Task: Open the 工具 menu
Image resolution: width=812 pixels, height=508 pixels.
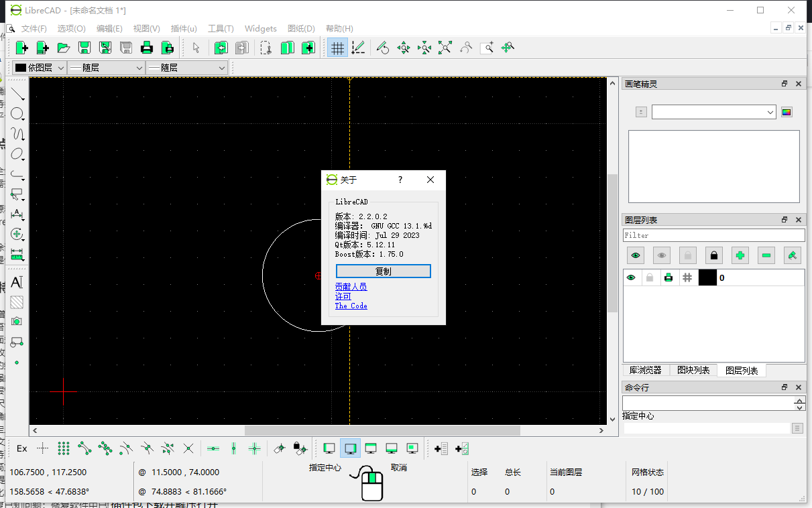Action: point(221,28)
